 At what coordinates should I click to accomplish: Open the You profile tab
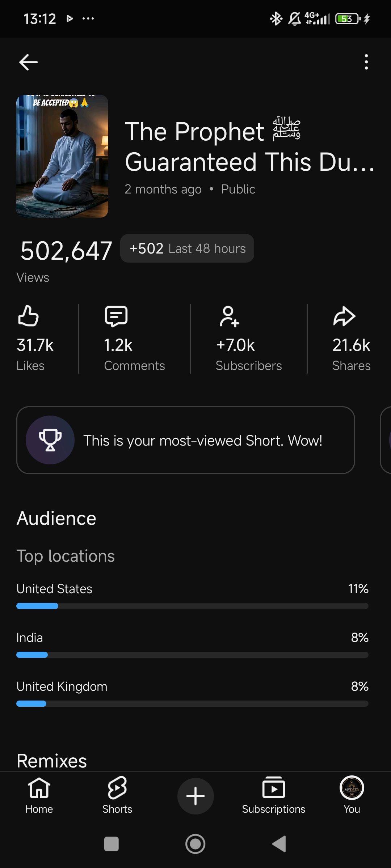pos(352,795)
